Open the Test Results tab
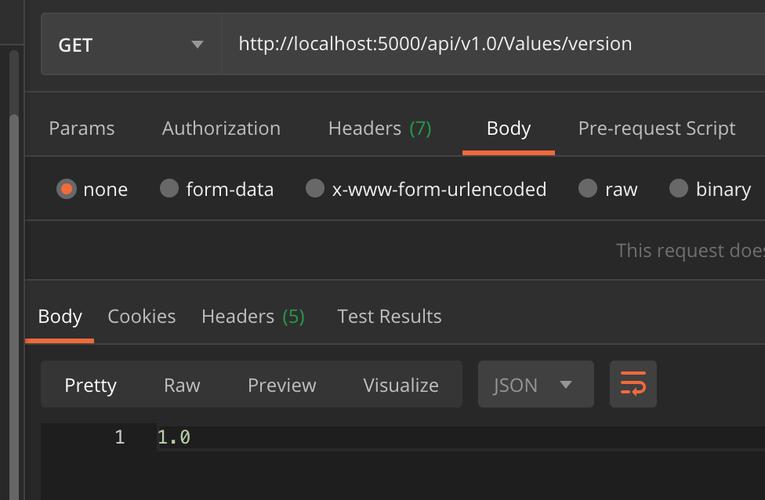The width and height of the screenshot is (765, 500). [x=389, y=316]
